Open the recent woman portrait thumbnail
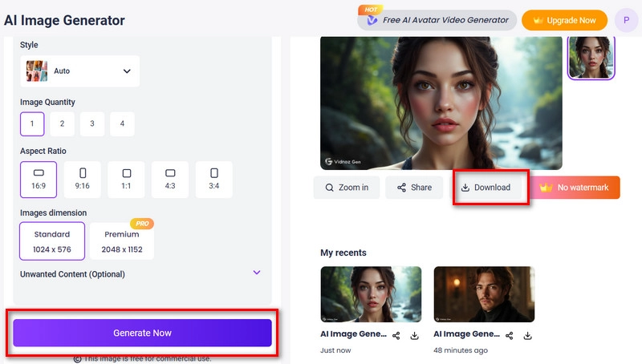Image resolution: width=642 pixels, height=364 pixels. (x=371, y=294)
